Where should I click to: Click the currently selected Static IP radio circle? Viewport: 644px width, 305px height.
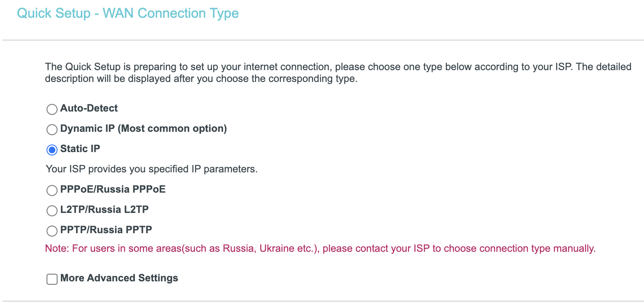pyautogui.click(x=52, y=150)
